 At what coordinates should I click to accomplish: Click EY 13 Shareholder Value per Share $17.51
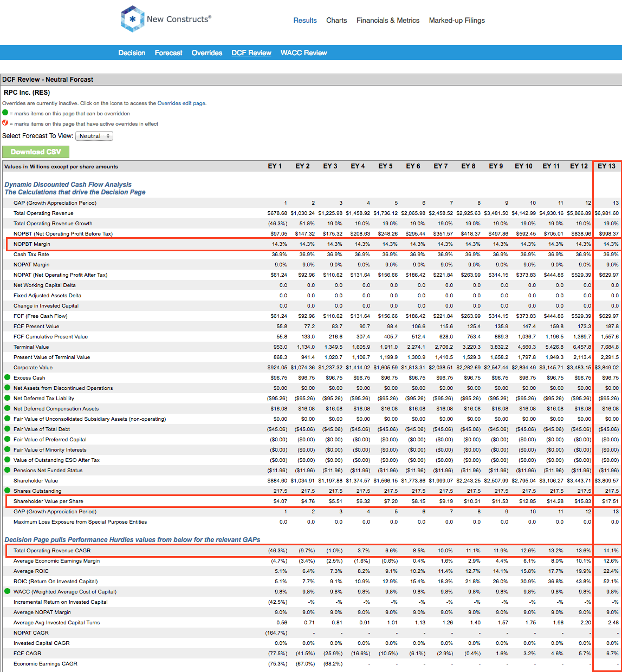(x=610, y=501)
